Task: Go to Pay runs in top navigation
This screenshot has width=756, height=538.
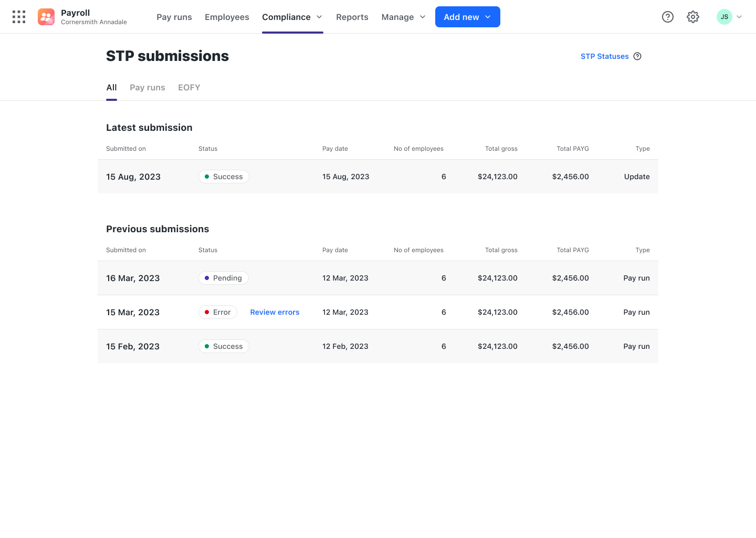Action: 174,17
